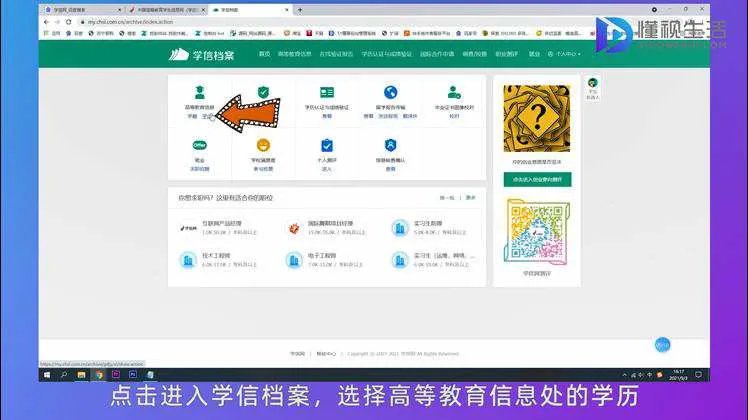The width and height of the screenshot is (748, 420).
Task: Click 查看 under 学历认证与成绩验证
Action: point(327,116)
